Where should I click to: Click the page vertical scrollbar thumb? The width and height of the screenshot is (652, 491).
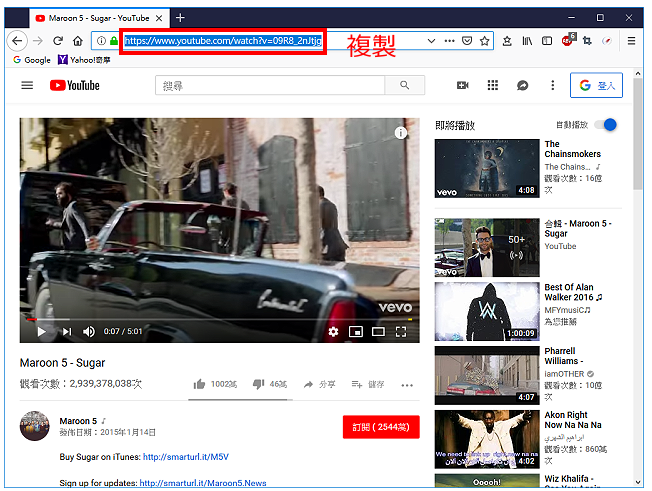coord(638,134)
